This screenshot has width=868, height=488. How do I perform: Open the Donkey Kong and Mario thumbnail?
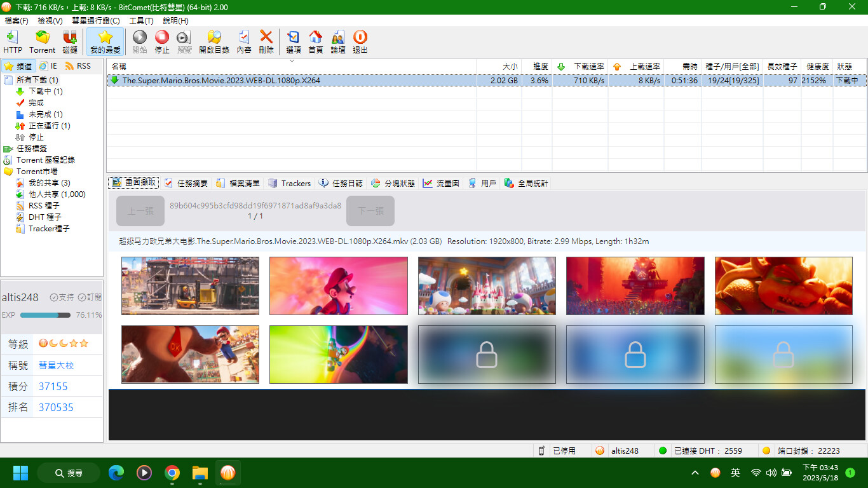click(x=190, y=355)
